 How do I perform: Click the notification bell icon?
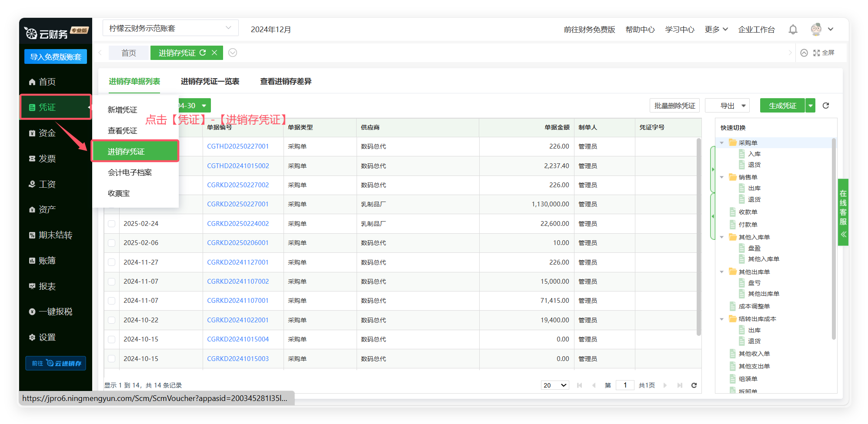793,30
